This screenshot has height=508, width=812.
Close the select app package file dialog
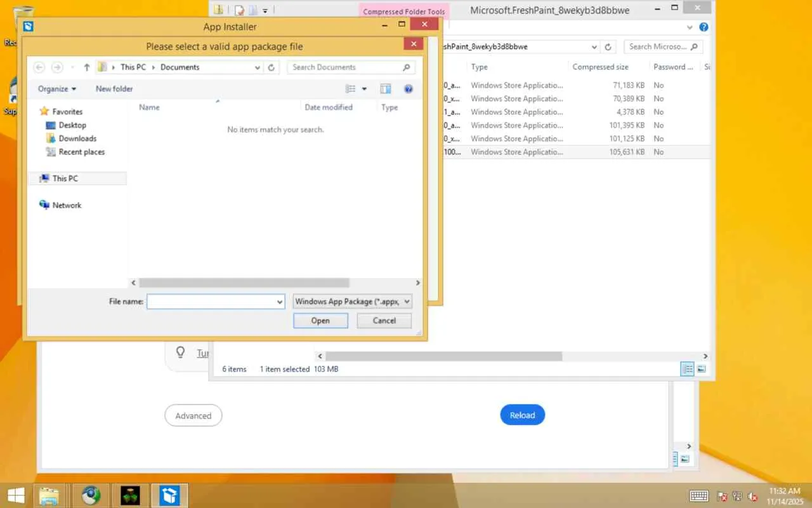414,44
